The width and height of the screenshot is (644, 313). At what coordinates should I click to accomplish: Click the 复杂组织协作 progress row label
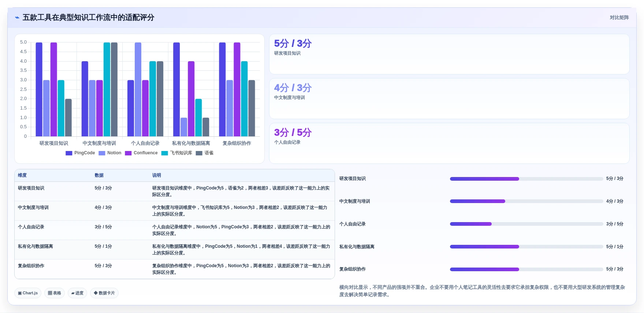tap(353, 269)
